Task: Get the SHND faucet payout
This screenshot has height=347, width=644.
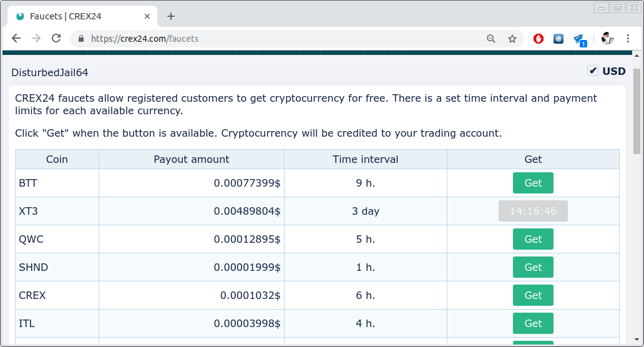Action: tap(533, 267)
